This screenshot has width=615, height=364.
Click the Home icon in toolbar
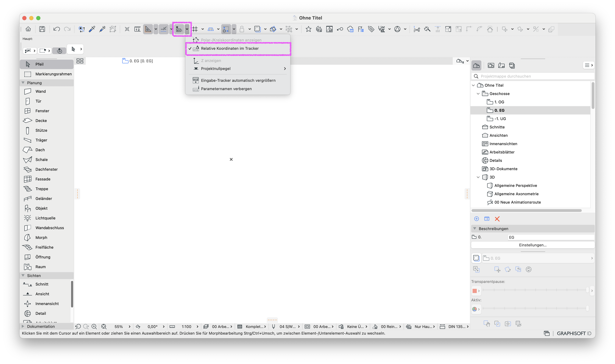click(28, 29)
